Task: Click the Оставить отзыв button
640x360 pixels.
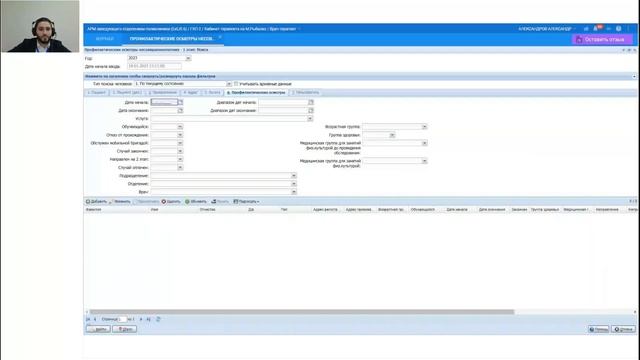Action: (602, 39)
